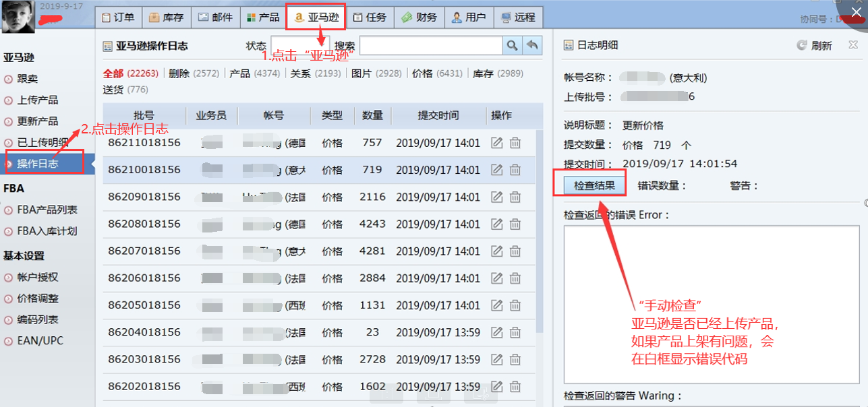Edit log batch 86203018156
The height and width of the screenshot is (407, 868).
(497, 359)
